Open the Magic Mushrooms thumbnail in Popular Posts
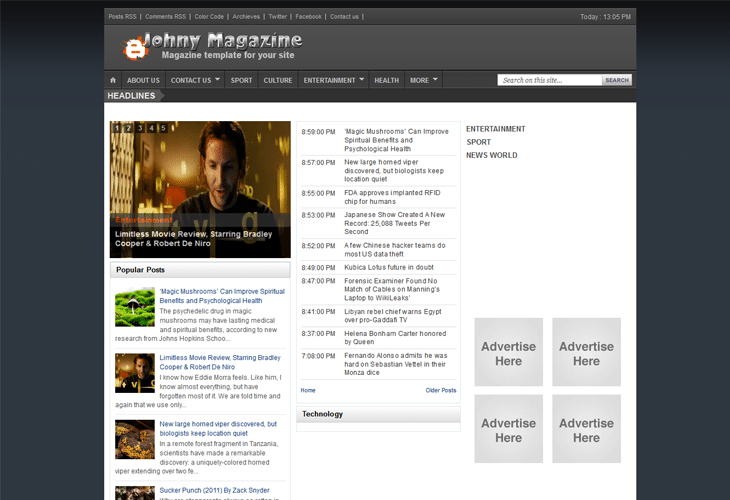The height and width of the screenshot is (500, 730). (x=135, y=307)
